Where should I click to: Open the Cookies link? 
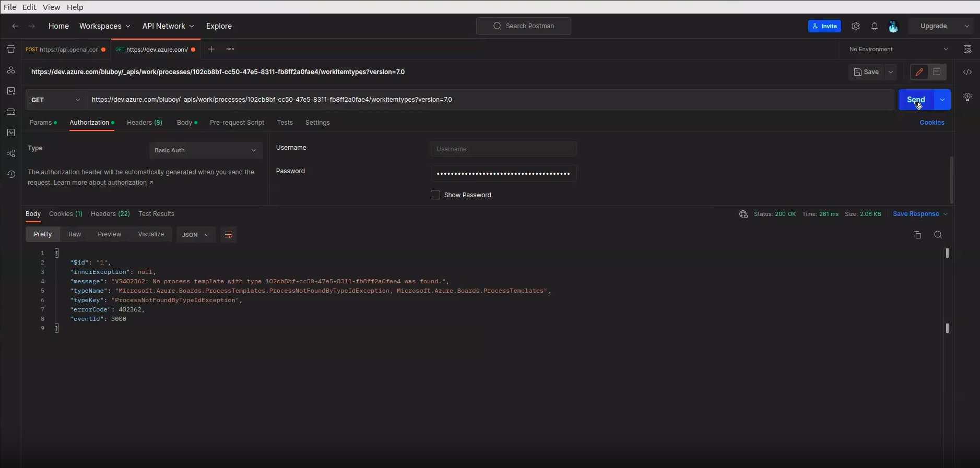click(x=932, y=123)
